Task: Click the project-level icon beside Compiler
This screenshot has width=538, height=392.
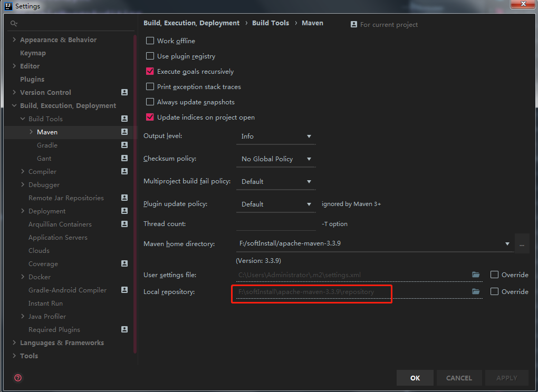Action: click(x=124, y=171)
